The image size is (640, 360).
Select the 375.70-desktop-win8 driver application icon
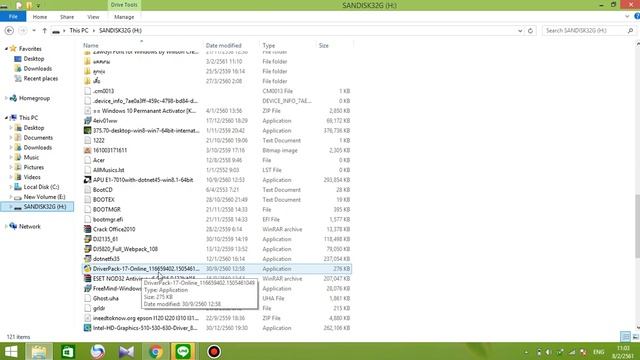pos(87,131)
